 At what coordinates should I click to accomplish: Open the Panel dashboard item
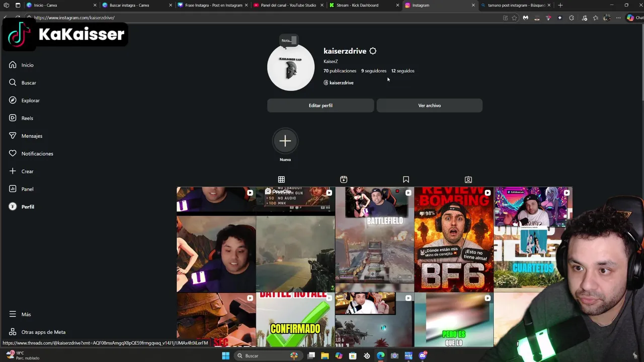(x=21, y=189)
